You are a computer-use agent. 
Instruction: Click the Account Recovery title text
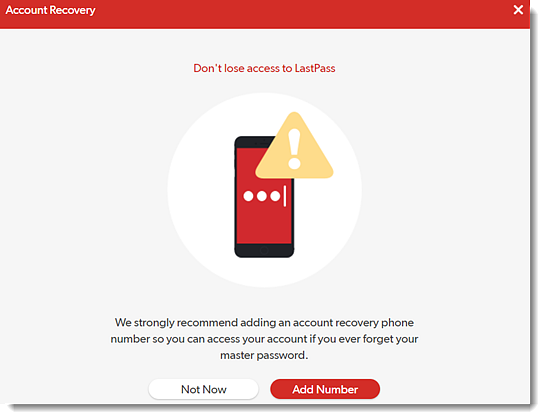(50, 10)
